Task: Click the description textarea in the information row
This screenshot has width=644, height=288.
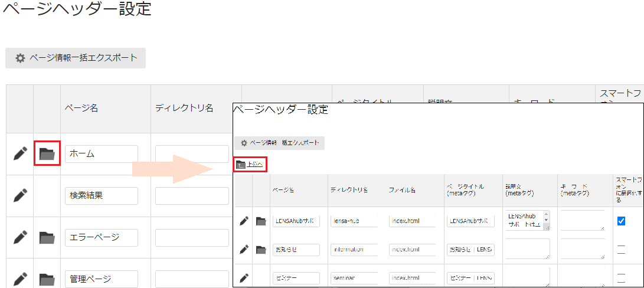Action: [528, 249]
